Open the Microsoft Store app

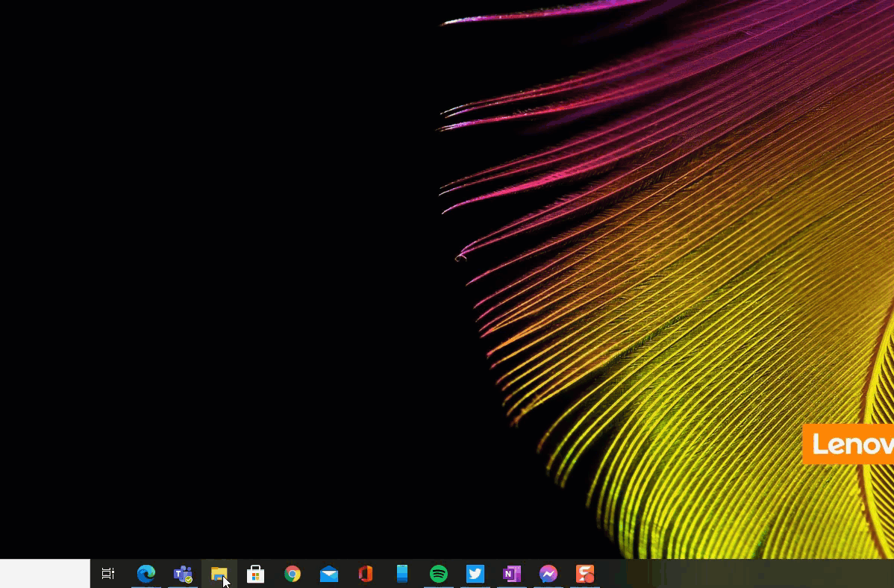pyautogui.click(x=256, y=574)
